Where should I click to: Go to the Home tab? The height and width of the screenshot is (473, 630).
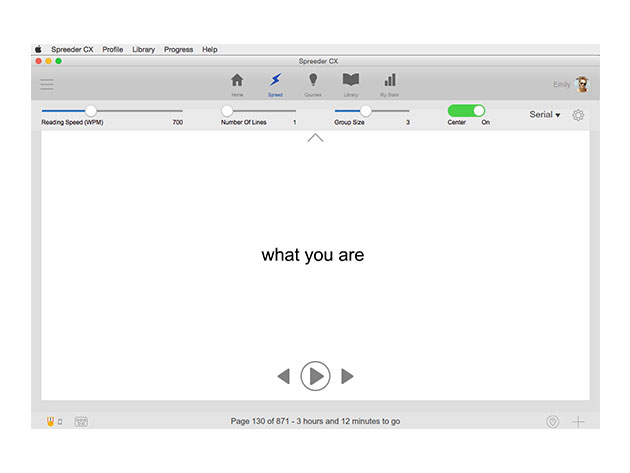pos(237,84)
